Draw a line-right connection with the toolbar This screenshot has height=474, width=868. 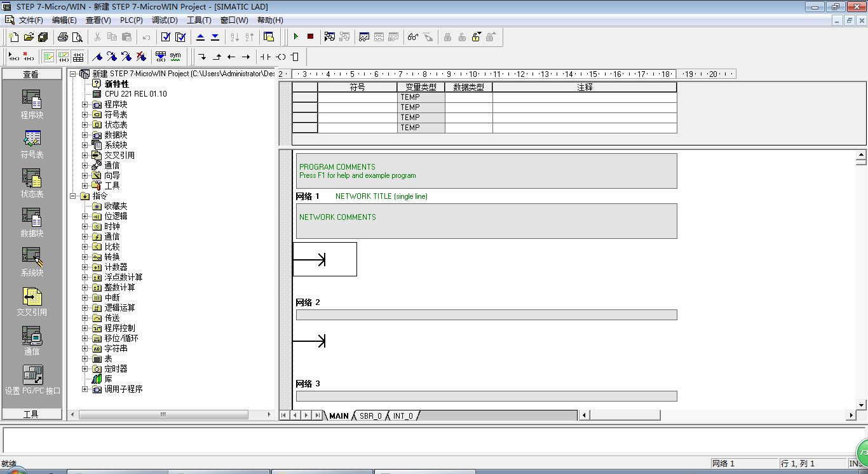(246, 57)
